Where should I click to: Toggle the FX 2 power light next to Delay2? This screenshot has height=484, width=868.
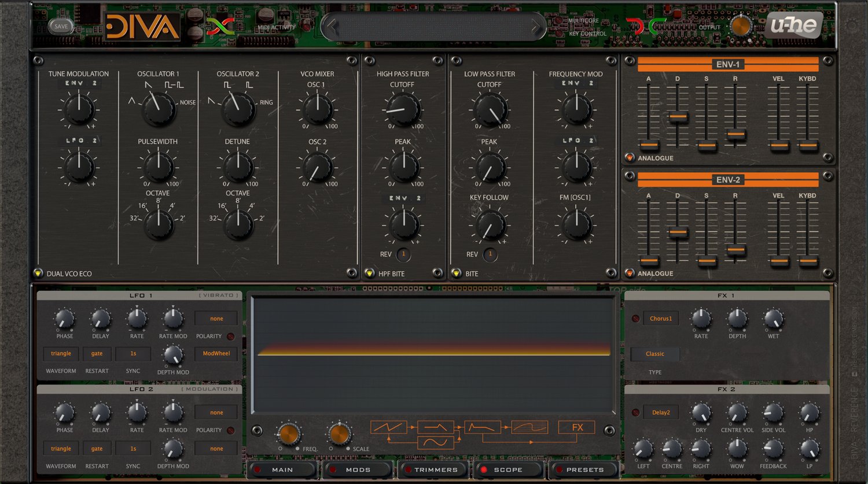point(635,412)
